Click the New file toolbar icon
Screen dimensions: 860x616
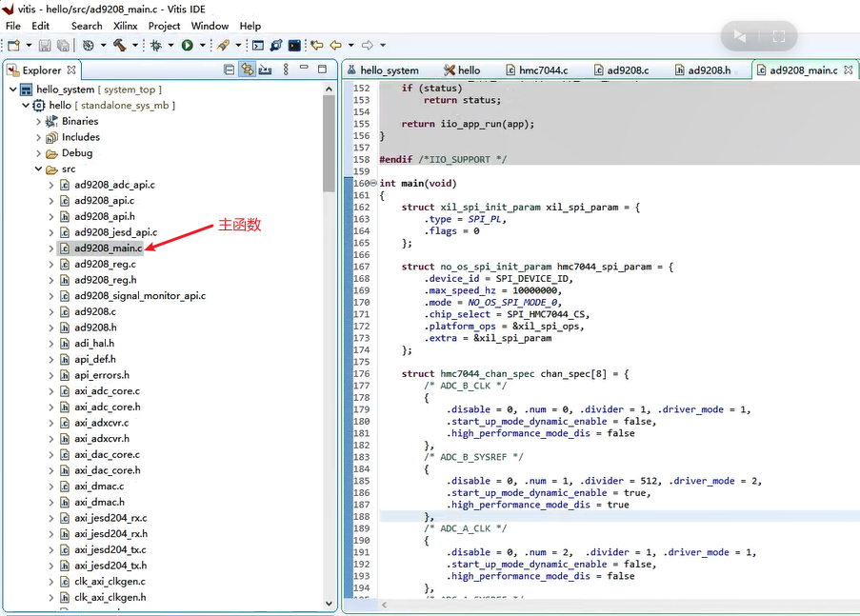pos(13,45)
